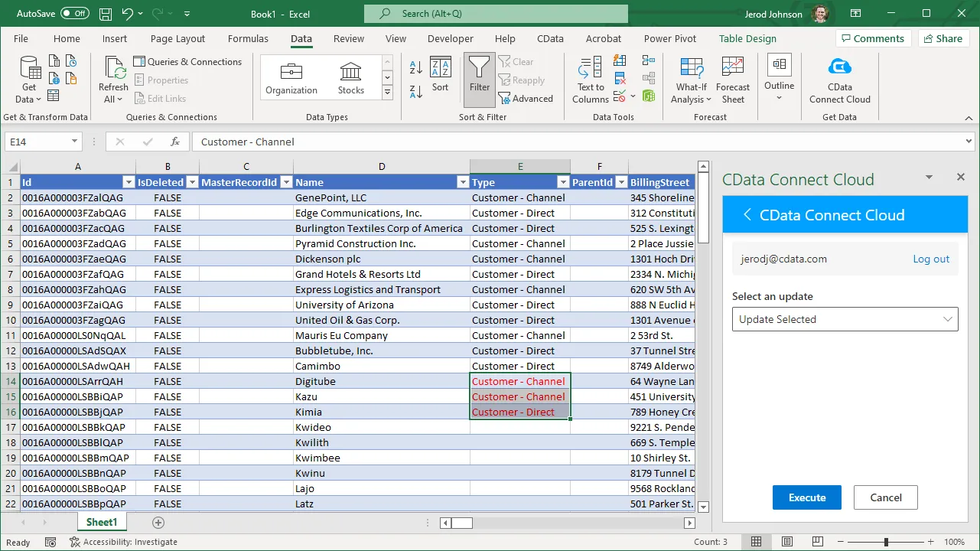Open the Forecast Sheet tool
The width and height of the screenshot is (980, 551).
(732, 79)
